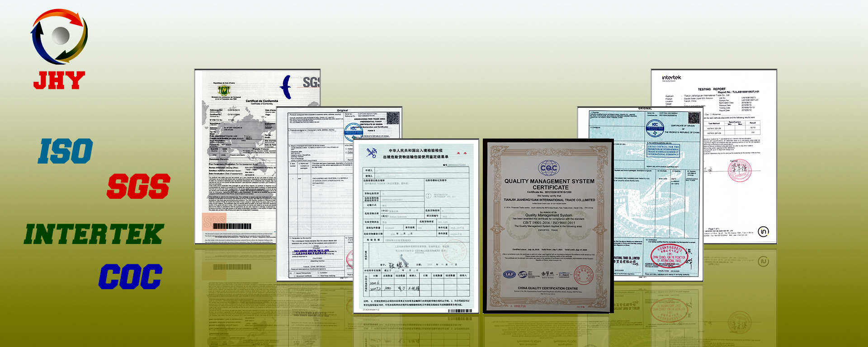Screen dimensions: 868x347
Task: Click the IAF accreditation mark on the certificate
Action: point(509,274)
